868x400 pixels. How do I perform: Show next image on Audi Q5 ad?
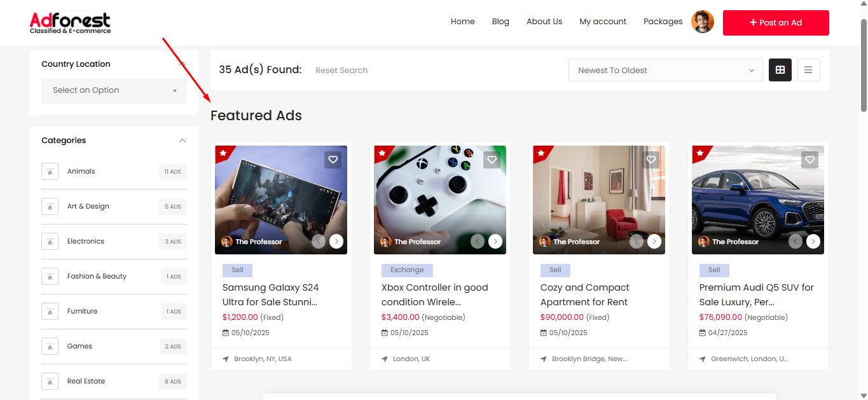coord(813,241)
